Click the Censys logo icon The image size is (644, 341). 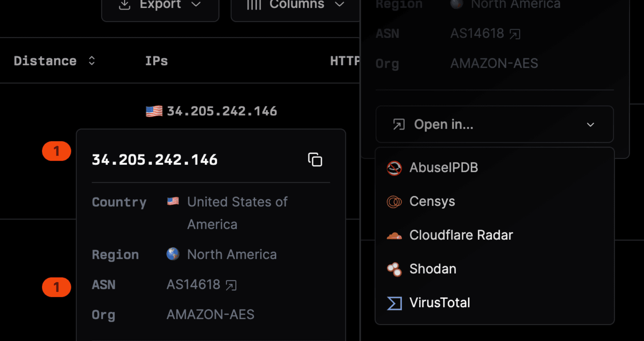(x=394, y=201)
